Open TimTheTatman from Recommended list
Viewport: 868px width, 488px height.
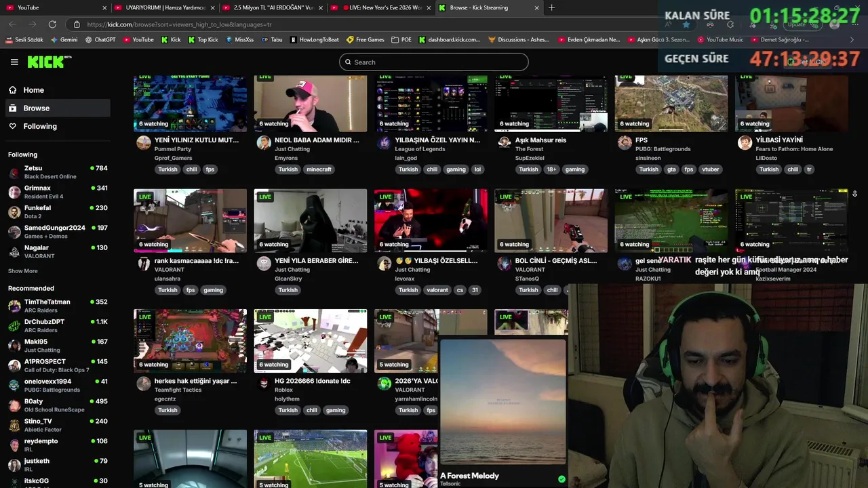pyautogui.click(x=58, y=306)
